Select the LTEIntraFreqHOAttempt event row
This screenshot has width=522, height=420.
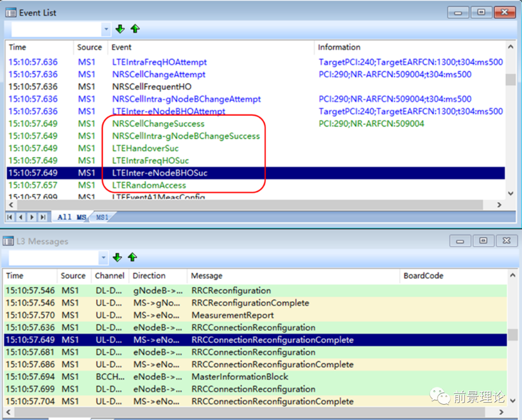(x=256, y=62)
